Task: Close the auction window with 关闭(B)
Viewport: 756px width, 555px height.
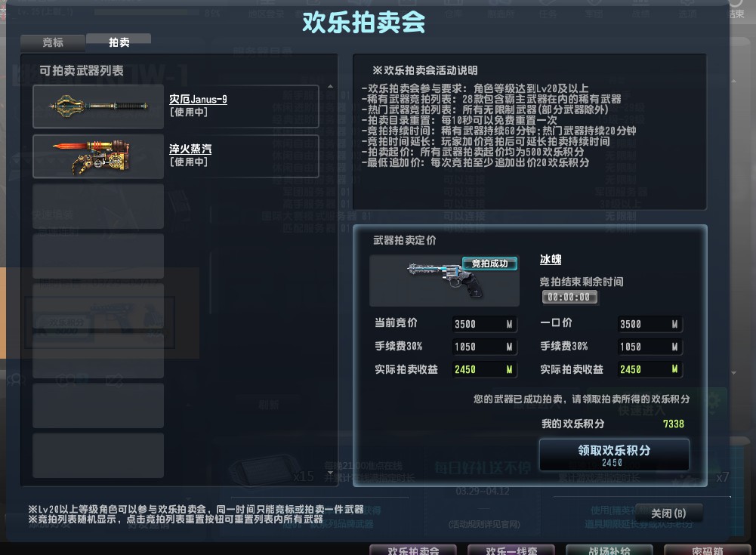Action: pyautogui.click(x=668, y=513)
